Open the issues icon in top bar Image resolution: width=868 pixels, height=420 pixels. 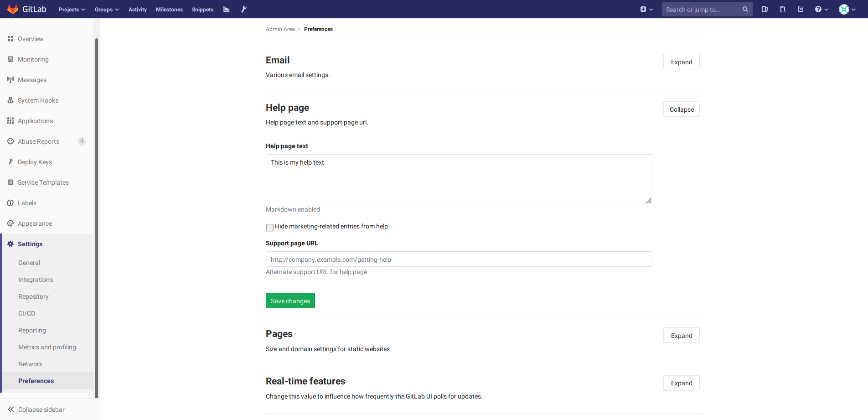tap(765, 9)
